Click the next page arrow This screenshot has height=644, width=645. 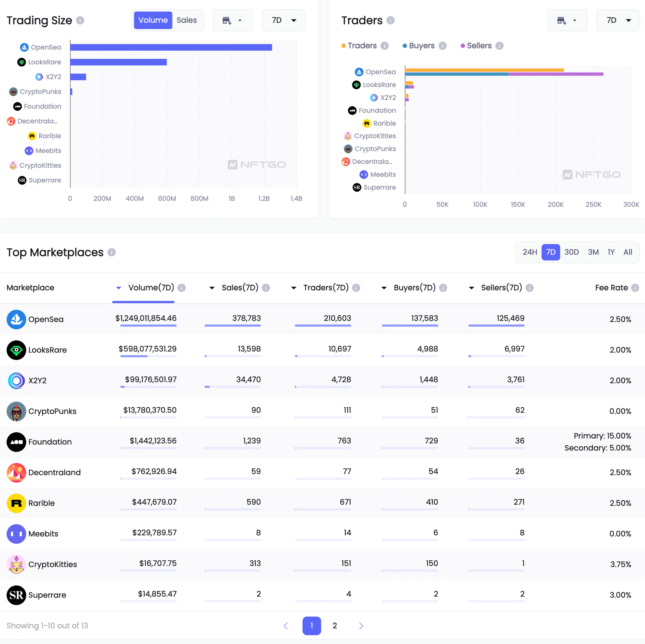coord(361,626)
